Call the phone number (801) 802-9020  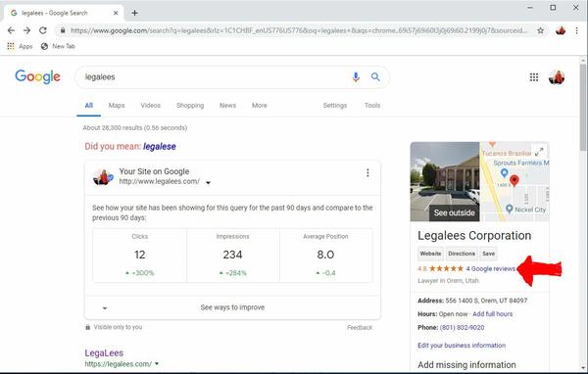462,328
